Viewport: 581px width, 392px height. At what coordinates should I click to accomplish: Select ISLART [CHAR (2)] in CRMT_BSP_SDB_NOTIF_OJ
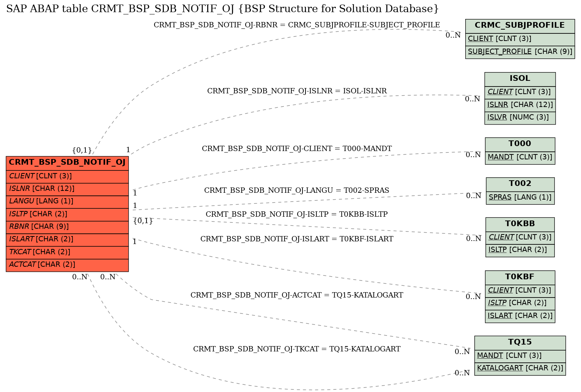(67, 239)
